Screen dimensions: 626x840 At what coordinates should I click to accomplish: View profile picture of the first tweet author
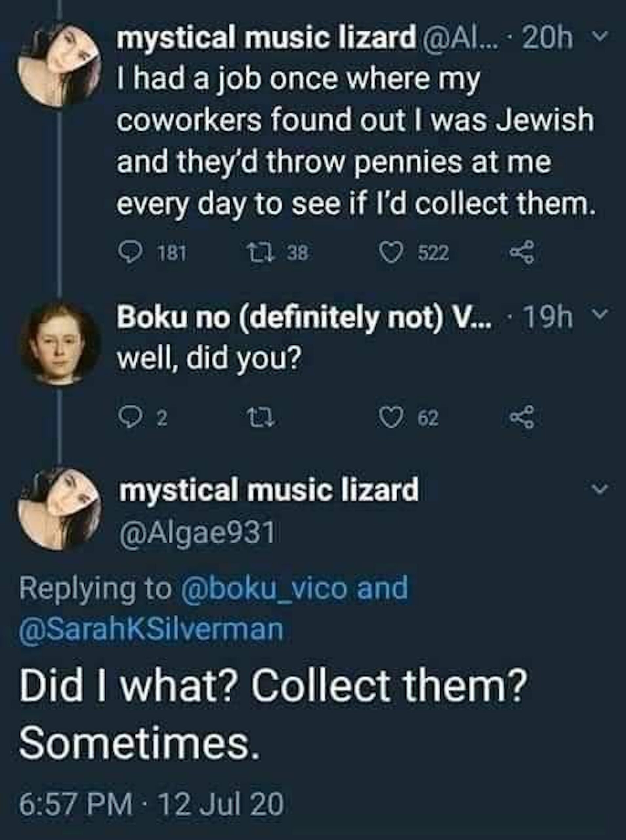[59, 65]
